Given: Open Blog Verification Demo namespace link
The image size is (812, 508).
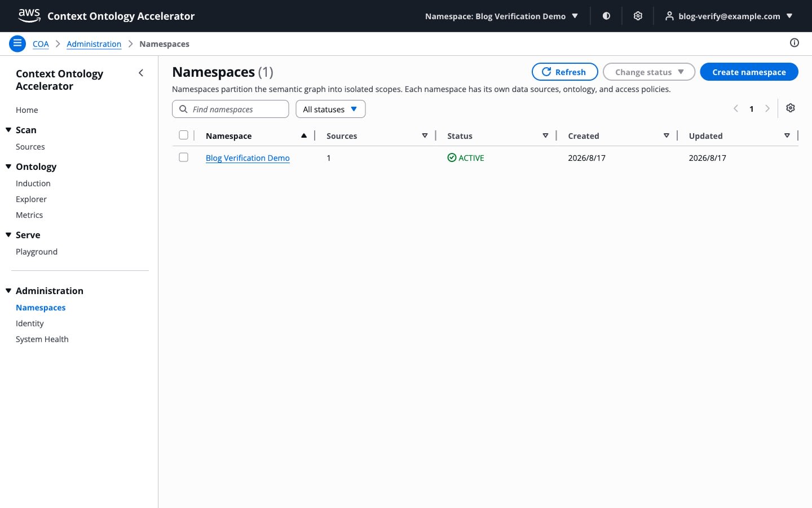Looking at the screenshot, I should 248,158.
